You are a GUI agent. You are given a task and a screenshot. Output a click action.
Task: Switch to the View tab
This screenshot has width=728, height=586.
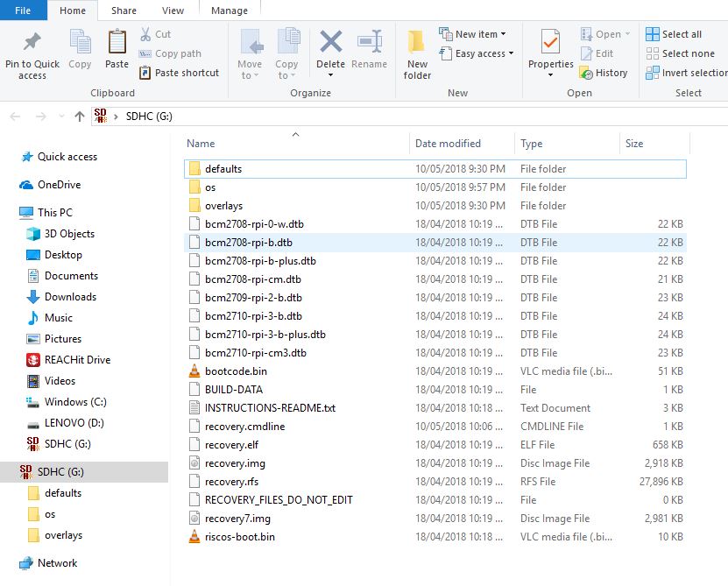click(173, 11)
